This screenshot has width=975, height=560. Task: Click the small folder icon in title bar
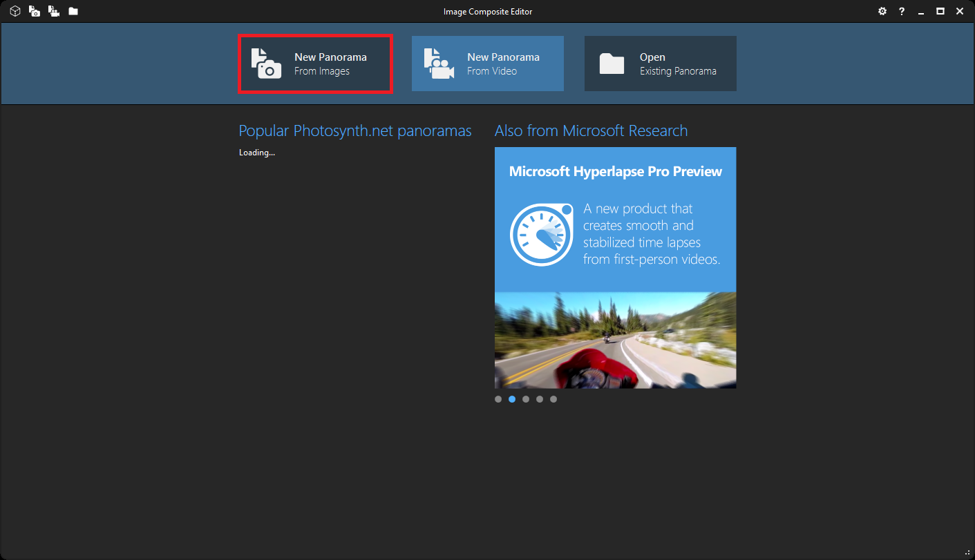pos(73,11)
